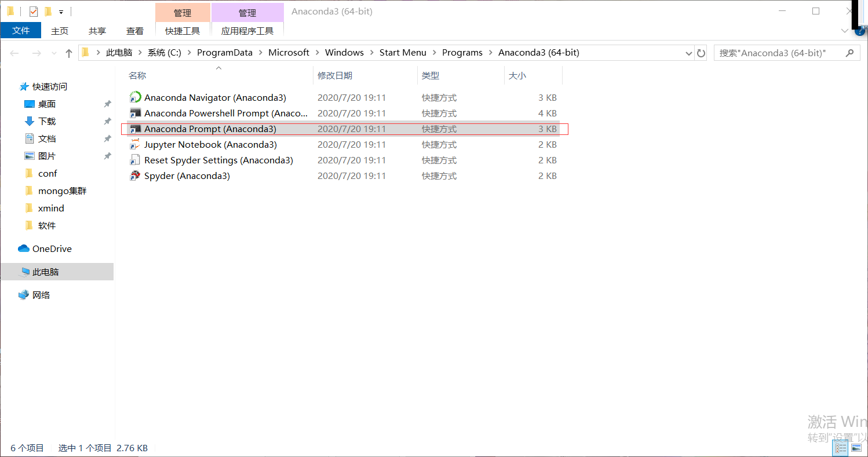This screenshot has height=457, width=868.
Task: Click Anaconda Navigator 快捷方式 type cell
Action: pyautogui.click(x=439, y=97)
